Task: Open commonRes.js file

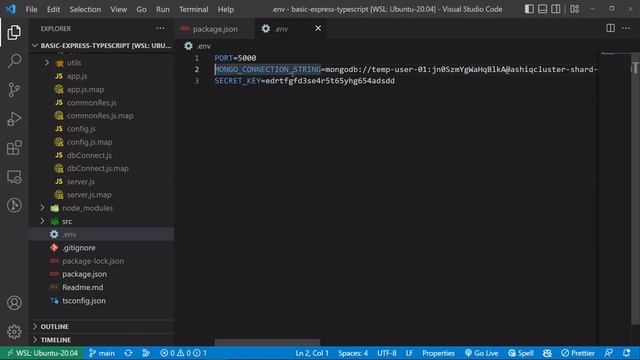Action: click(91, 102)
